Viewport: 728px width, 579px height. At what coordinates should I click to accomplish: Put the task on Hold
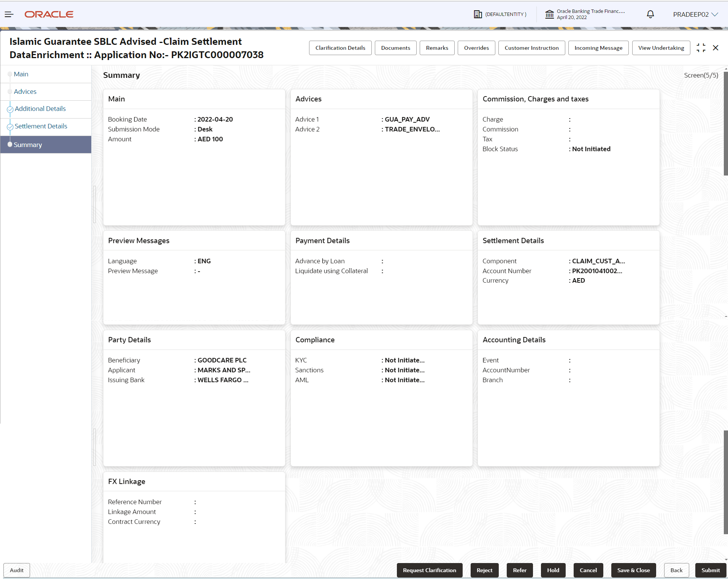553,570
